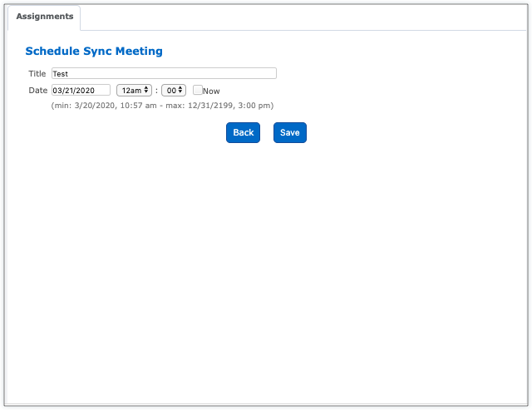Image resolution: width=532 pixels, height=410 pixels.
Task: Click the Schedule Sync Meeting heading
Action: 94,52
